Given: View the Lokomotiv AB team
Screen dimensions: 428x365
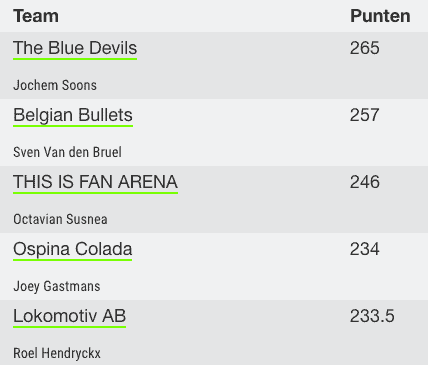Looking at the screenshot, I should pyautogui.click(x=70, y=316).
